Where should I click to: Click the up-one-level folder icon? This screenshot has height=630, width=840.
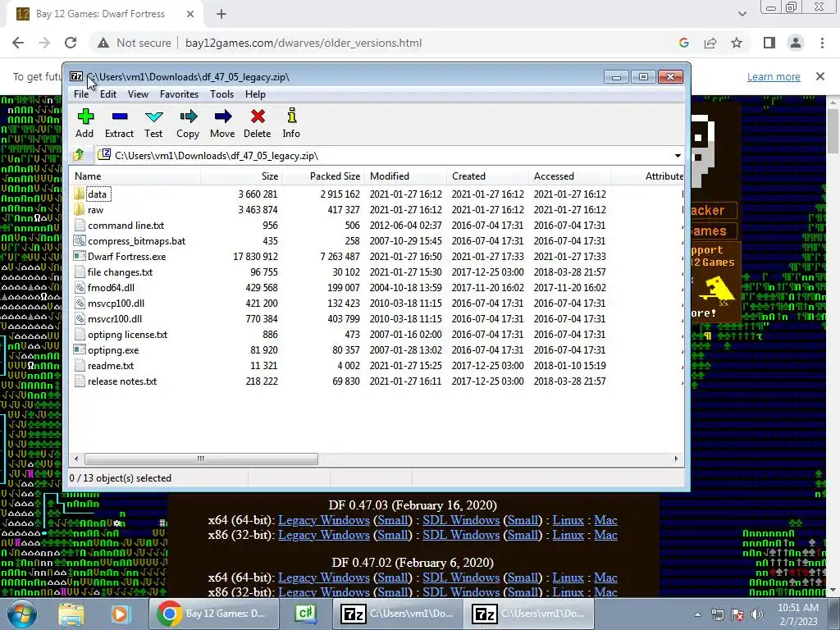tap(79, 155)
